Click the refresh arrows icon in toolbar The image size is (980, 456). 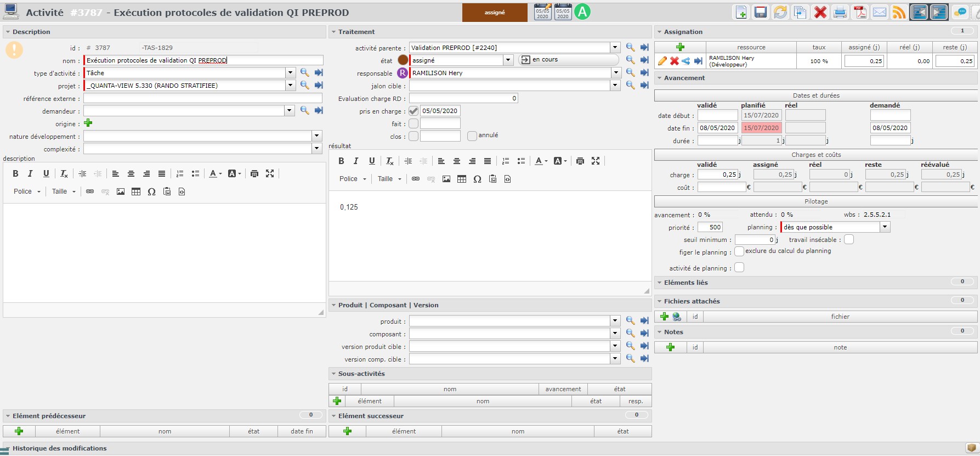(x=780, y=12)
